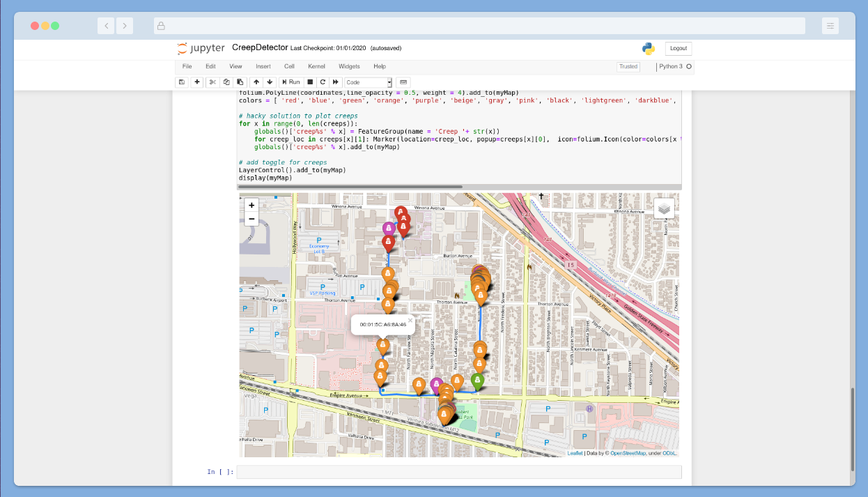This screenshot has height=497, width=868.
Task: Click the Python logo icon
Action: 649,48
